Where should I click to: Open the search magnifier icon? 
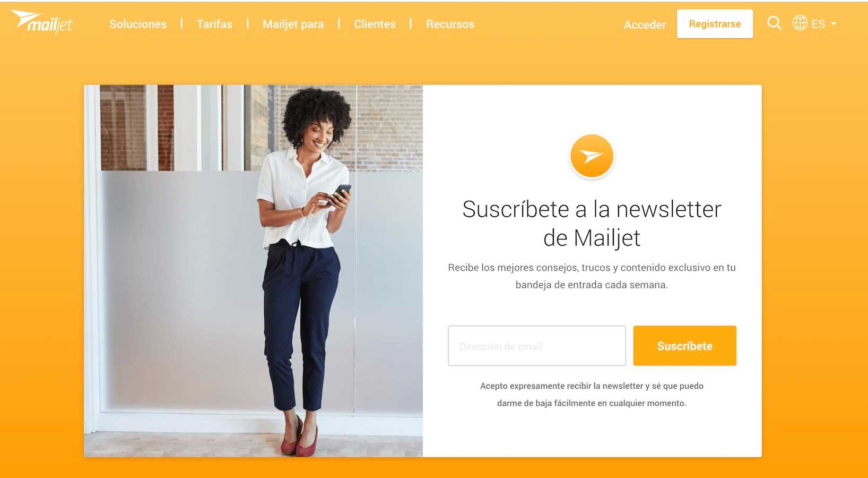click(774, 23)
